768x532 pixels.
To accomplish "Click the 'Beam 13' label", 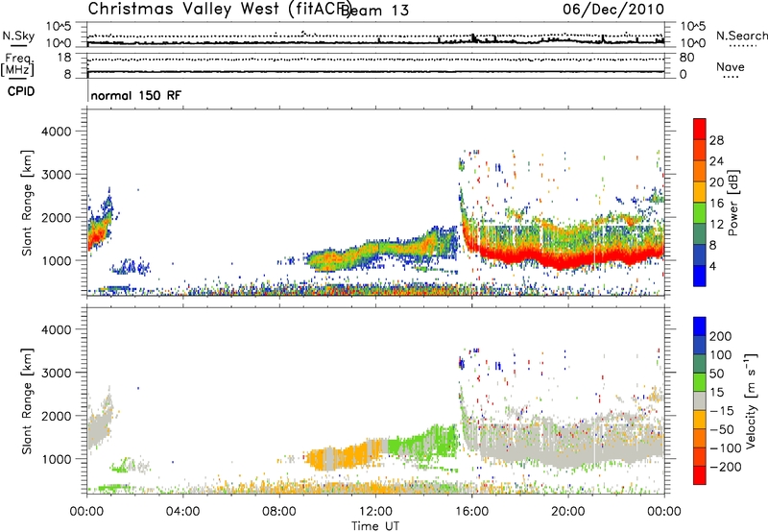I will click(x=374, y=11).
